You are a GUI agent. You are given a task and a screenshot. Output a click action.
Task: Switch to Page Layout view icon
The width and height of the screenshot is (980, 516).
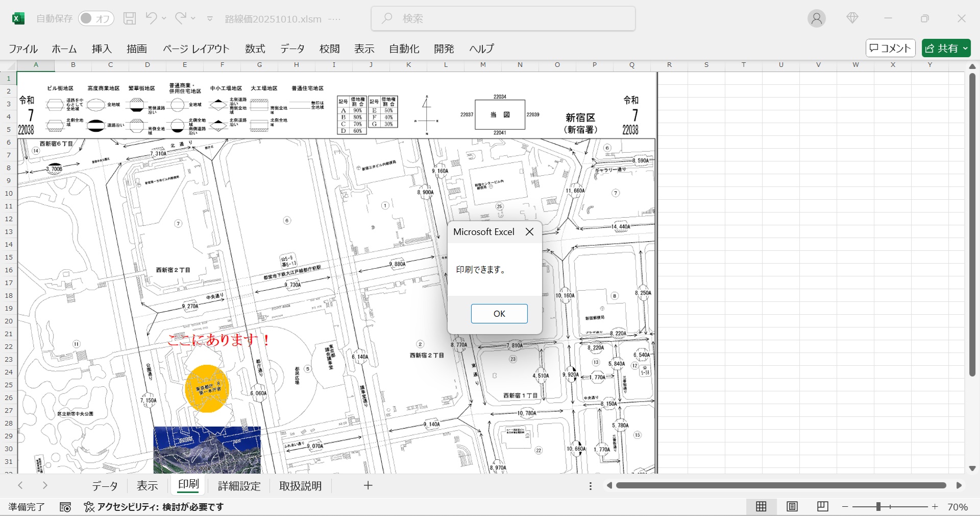coord(792,506)
